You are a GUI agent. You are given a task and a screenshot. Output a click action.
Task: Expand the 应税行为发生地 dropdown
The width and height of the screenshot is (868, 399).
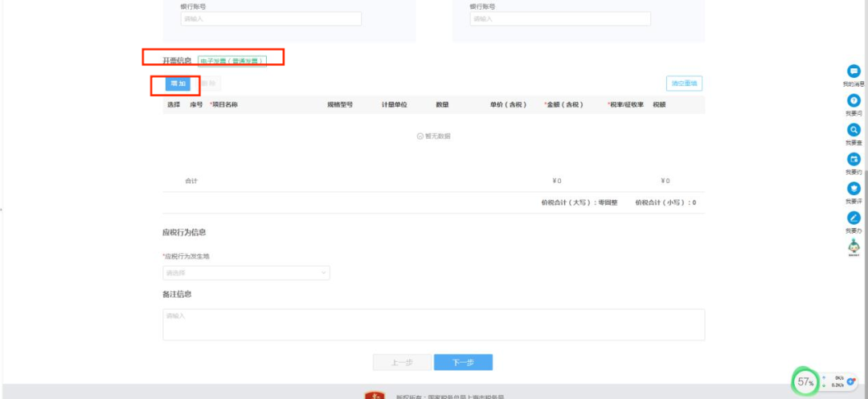246,273
